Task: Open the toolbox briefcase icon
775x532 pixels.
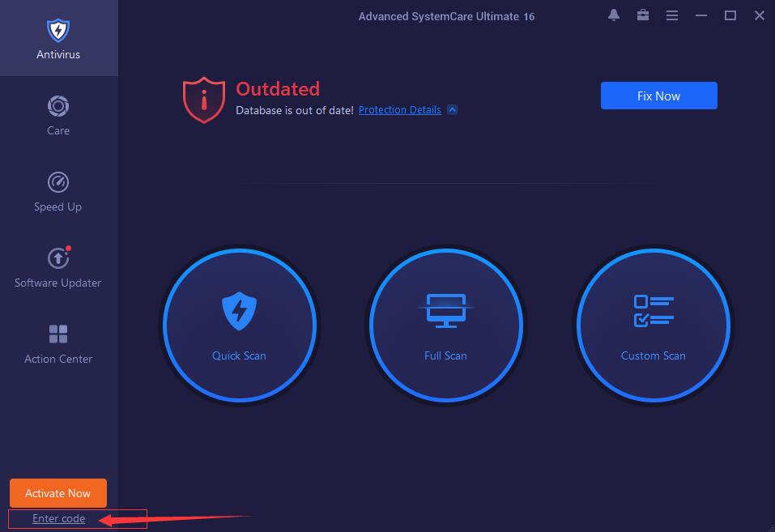Action: [643, 15]
